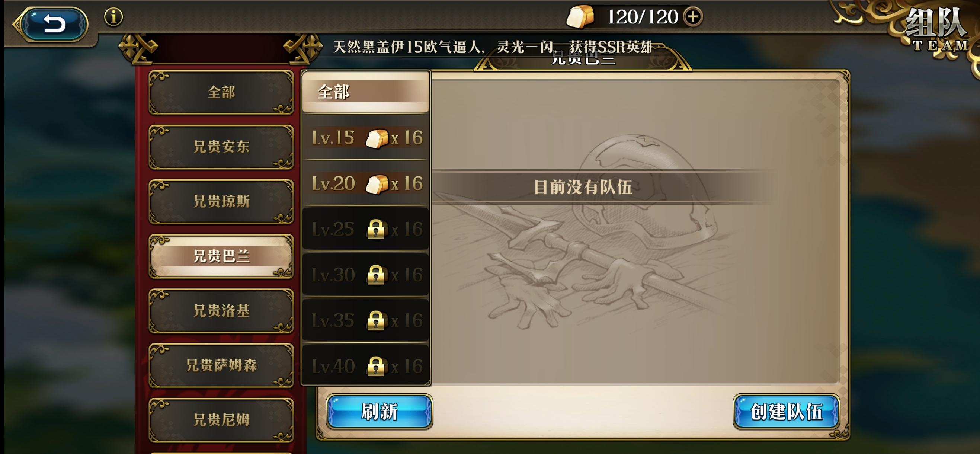
Task: Select Lv.20 level filter option
Action: click(x=366, y=183)
